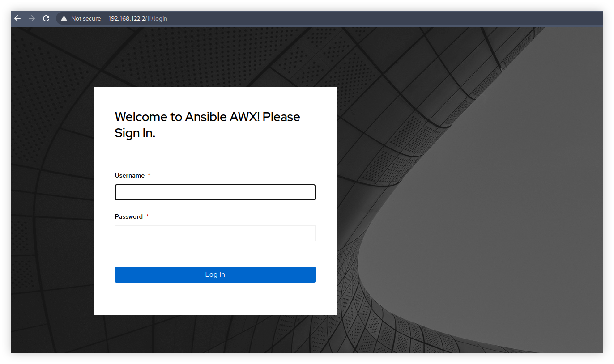
Task: Click the Username required asterisk
Action: pos(149,174)
